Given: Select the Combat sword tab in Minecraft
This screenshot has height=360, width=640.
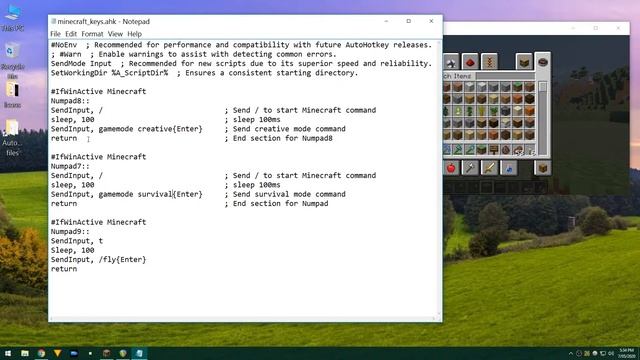Looking at the screenshot, I should 489,168.
